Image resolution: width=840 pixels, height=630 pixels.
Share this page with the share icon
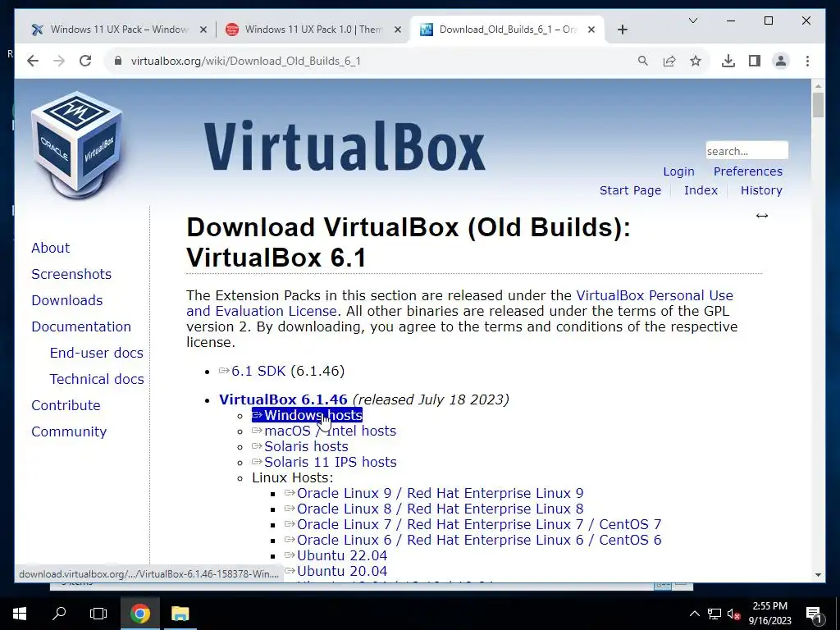click(x=669, y=61)
